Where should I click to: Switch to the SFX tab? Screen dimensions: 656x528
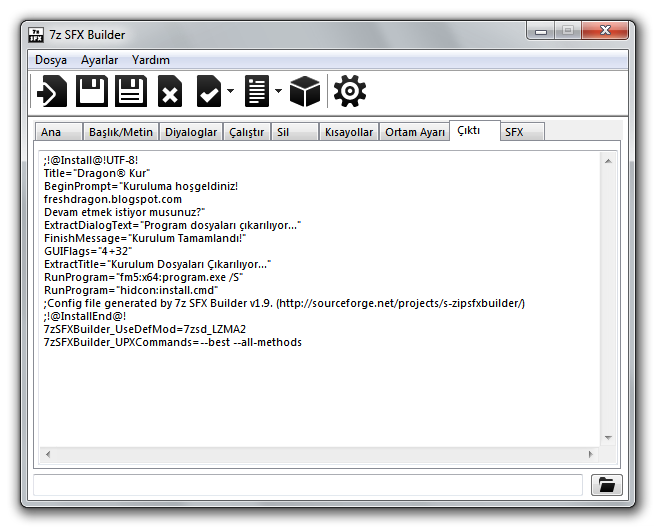pos(522,132)
